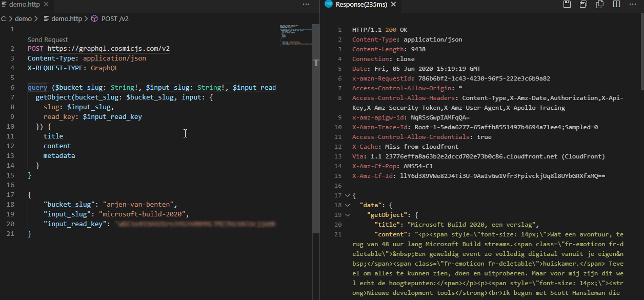Viewport: 644px width, 300px height.
Task: Click the demo folder breadcrumb
Action: pos(23,18)
